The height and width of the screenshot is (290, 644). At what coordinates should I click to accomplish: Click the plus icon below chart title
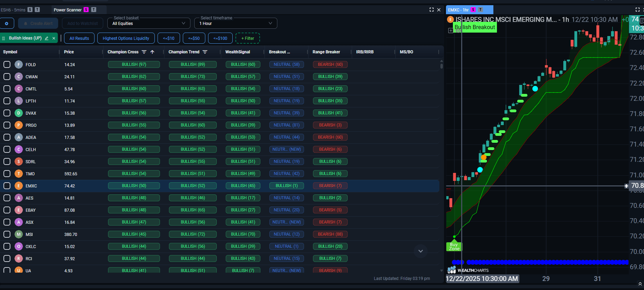click(451, 30)
